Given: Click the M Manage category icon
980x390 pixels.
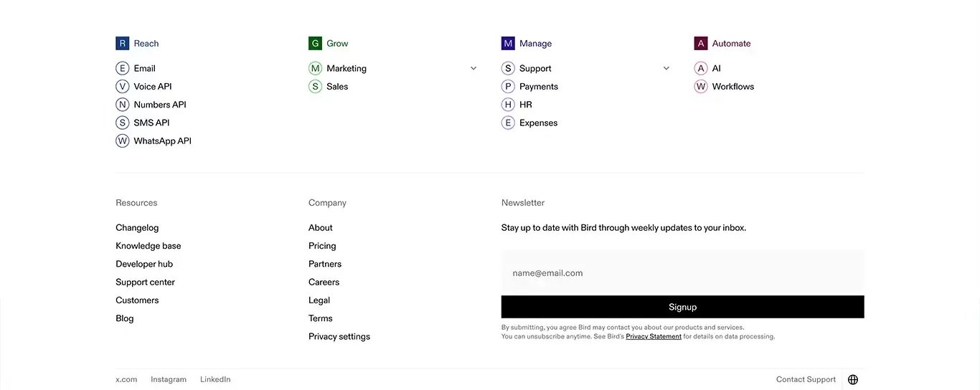Looking at the screenshot, I should click(x=508, y=44).
